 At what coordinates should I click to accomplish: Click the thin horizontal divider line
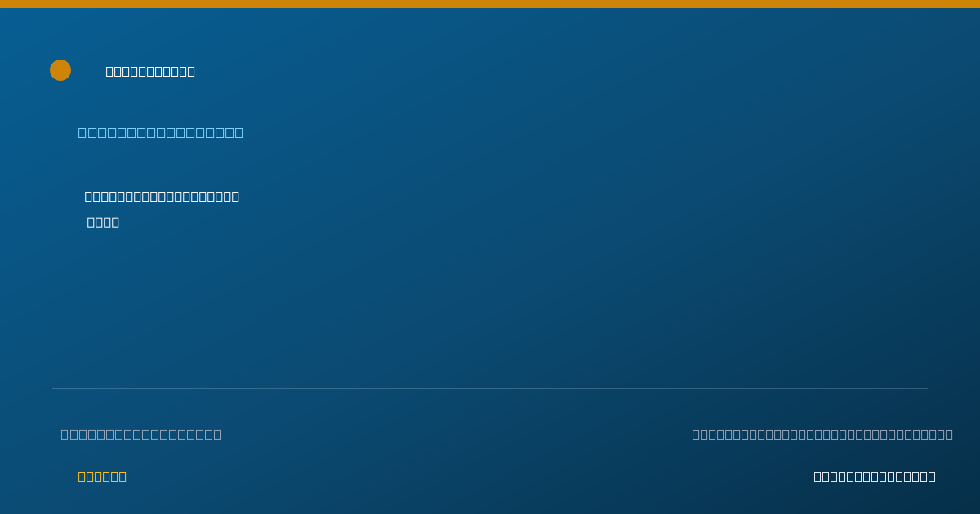(490, 388)
